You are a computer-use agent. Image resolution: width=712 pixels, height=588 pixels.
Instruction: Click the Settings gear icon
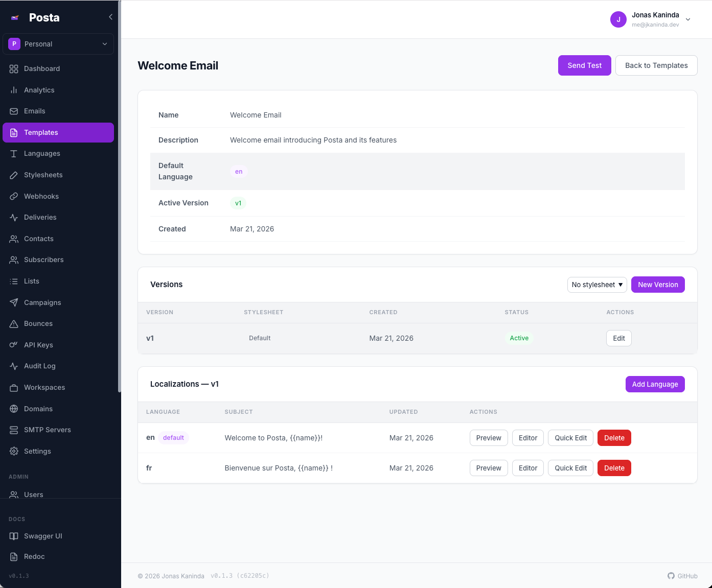14,451
